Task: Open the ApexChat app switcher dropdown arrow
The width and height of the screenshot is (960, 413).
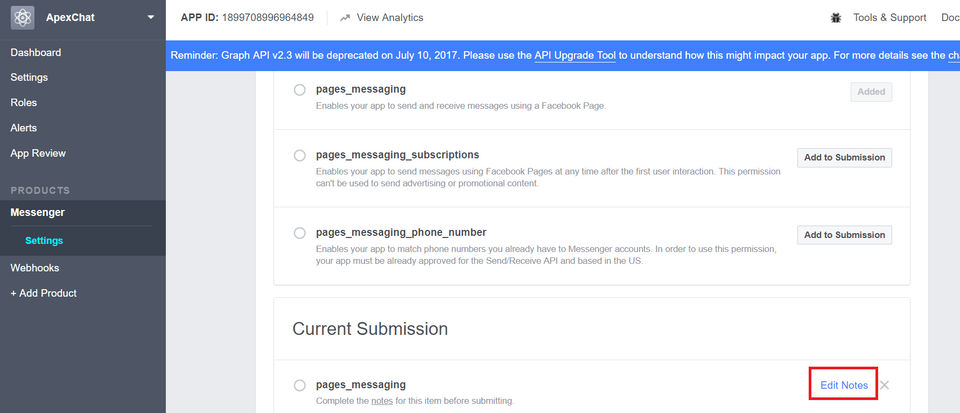Action: (150, 18)
